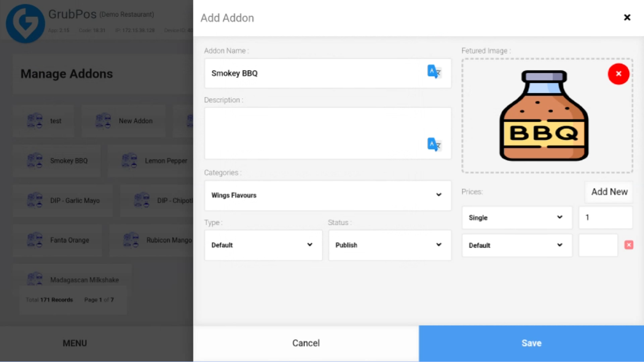Viewport: 644px width, 362px height.
Task: Select the Fanta Orange label
Action: [x=69, y=240]
